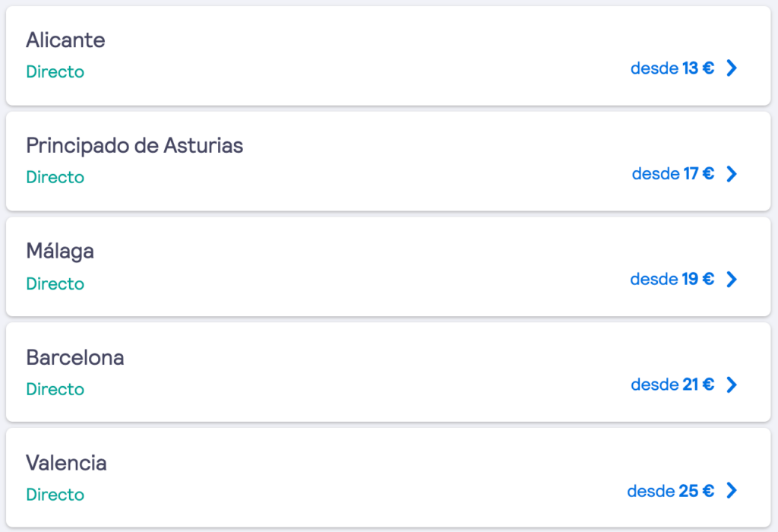The height and width of the screenshot is (532, 778).
Task: Click the Directo label under Alicante
Action: tap(55, 72)
